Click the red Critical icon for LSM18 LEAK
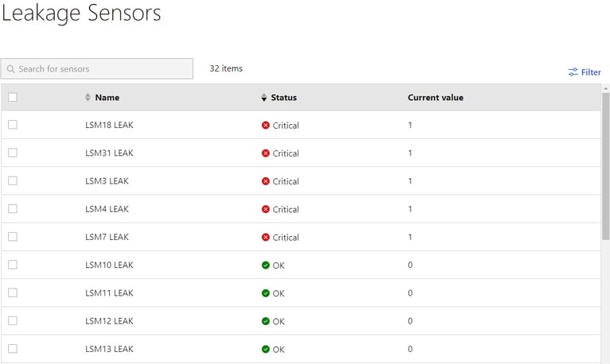Image resolution: width=610 pixels, height=364 pixels. point(266,126)
